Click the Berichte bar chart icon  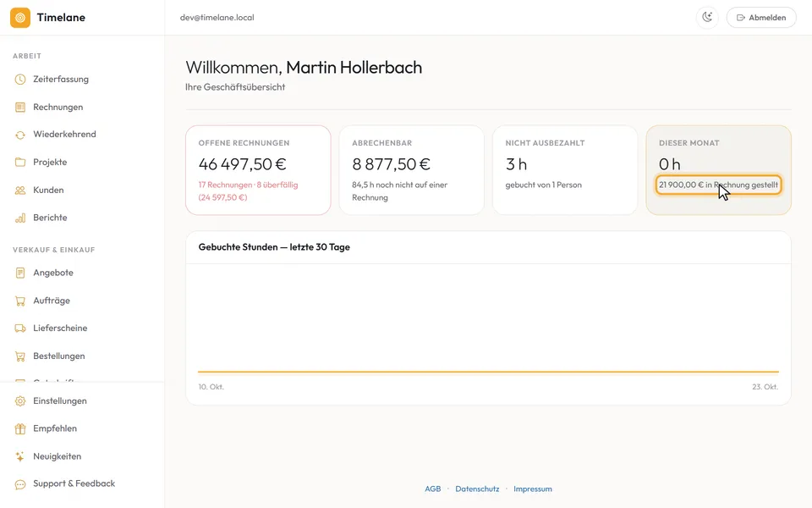(x=20, y=218)
